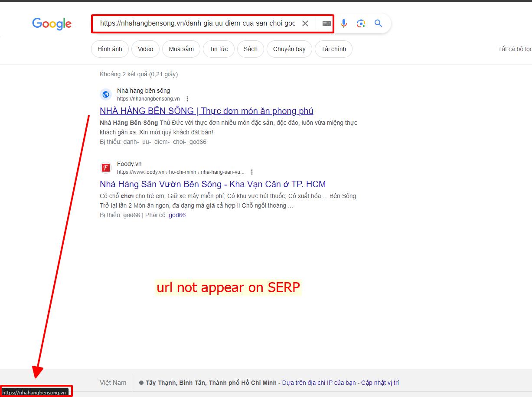Open Tất cả bộ lọc filters menu

(x=515, y=49)
